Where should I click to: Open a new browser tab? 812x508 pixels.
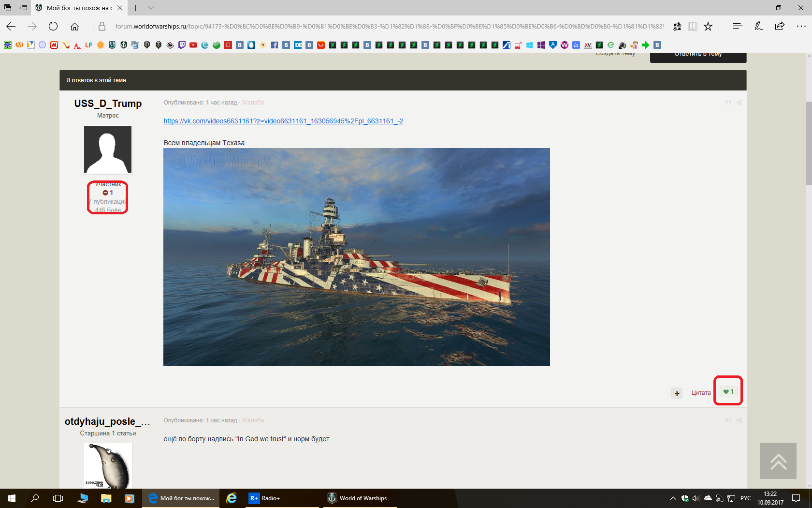point(136,8)
